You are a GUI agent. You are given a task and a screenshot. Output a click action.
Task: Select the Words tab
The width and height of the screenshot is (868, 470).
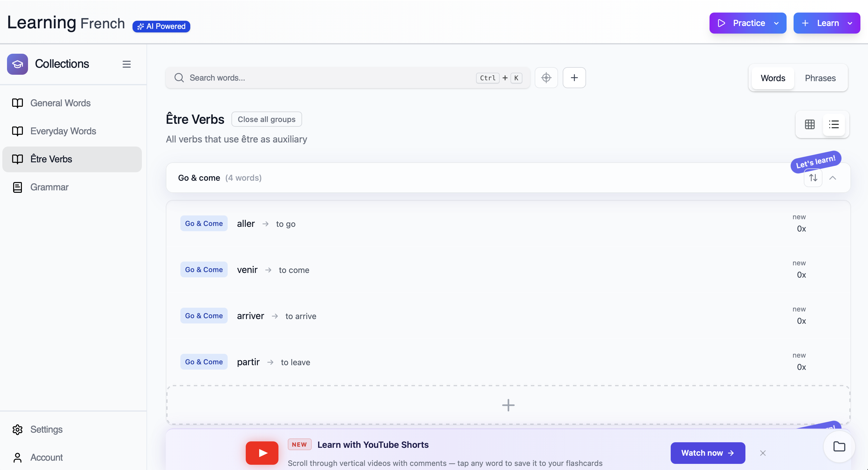coord(773,78)
